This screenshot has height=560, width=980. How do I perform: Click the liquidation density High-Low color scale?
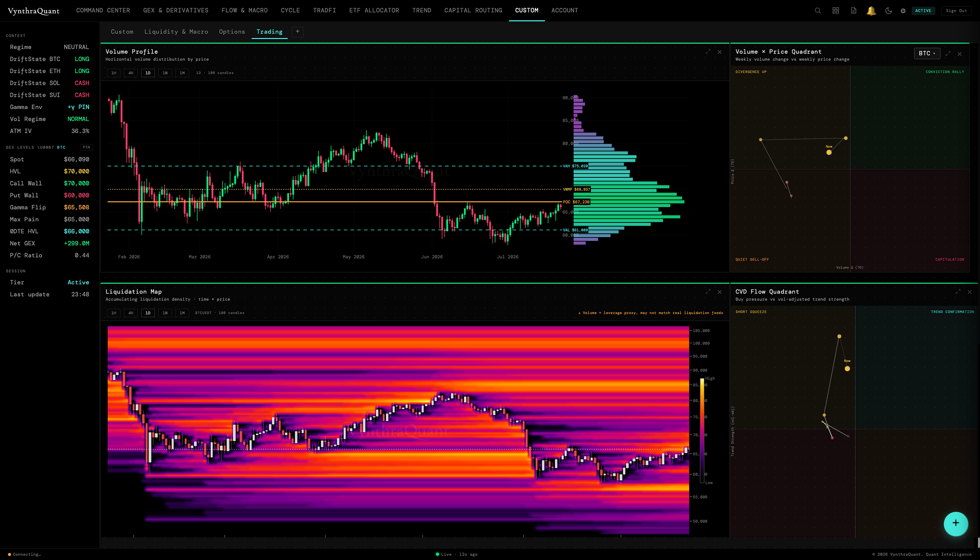click(702, 430)
